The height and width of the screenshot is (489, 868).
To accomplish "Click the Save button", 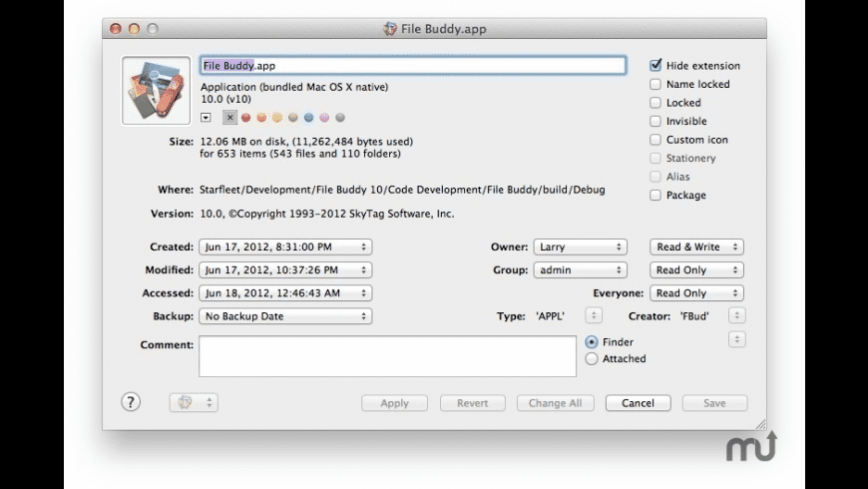I will pos(714,403).
